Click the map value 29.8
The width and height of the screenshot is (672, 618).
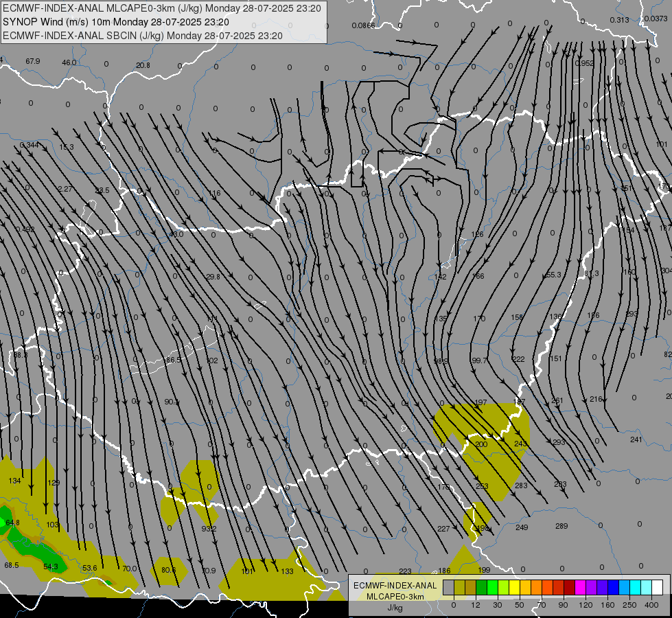coord(213,277)
